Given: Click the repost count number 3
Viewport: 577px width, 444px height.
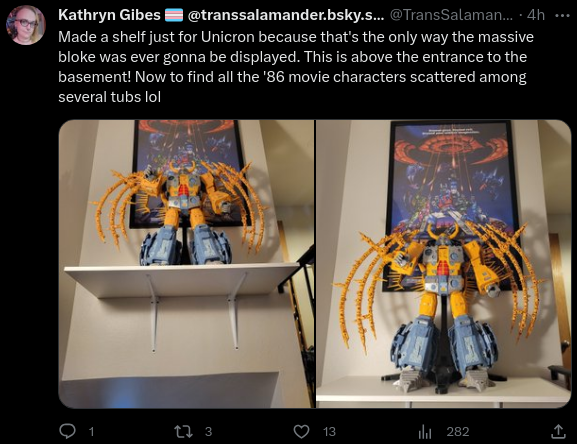Looking at the screenshot, I should click(208, 431).
